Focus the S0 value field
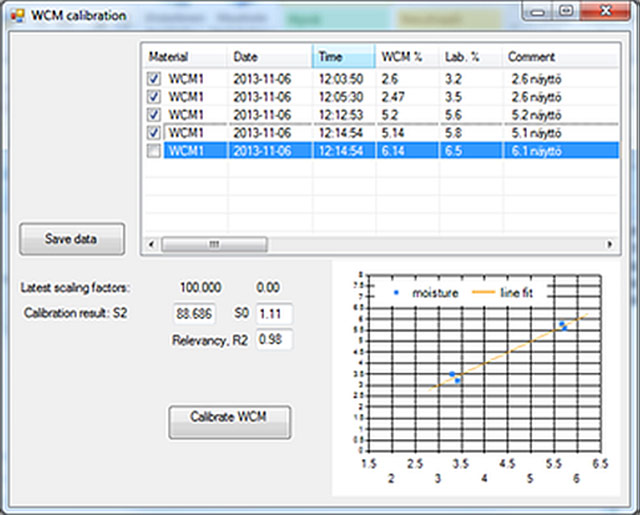640x515 pixels. (273, 314)
